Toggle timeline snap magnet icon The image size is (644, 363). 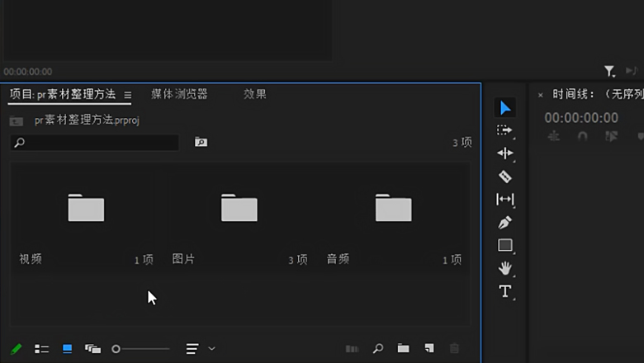(x=582, y=136)
